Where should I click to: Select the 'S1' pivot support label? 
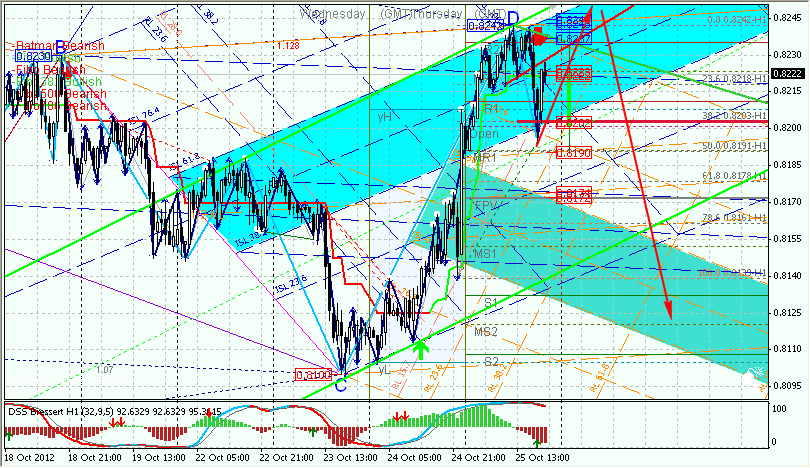tap(491, 301)
